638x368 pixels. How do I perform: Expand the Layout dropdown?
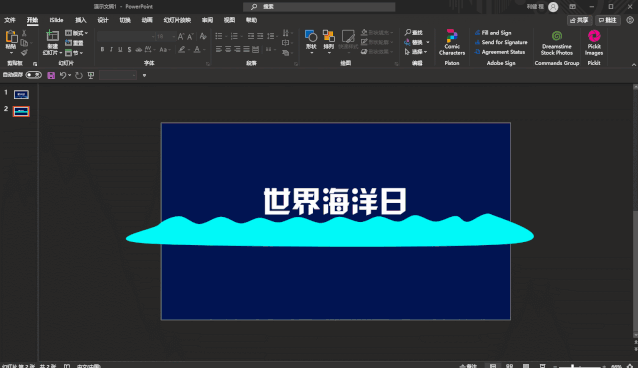pyautogui.click(x=76, y=33)
